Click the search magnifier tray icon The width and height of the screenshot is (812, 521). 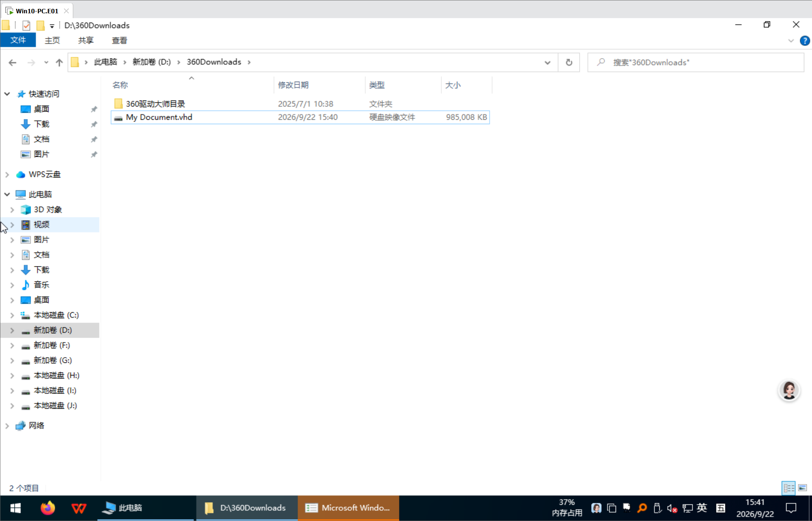642,508
